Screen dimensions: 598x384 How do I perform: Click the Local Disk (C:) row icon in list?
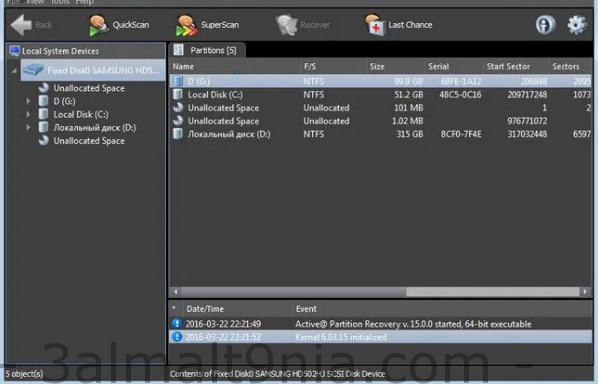[x=178, y=94]
